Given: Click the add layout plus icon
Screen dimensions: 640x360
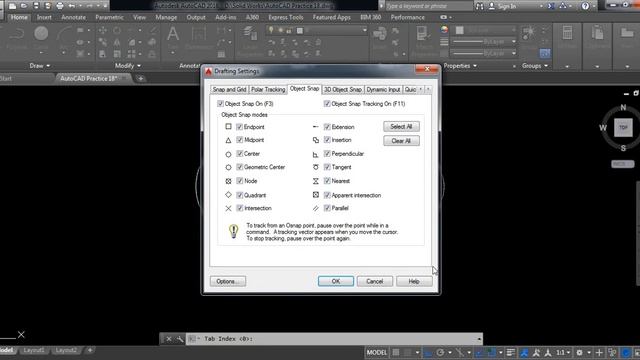Looking at the screenshot, I should tap(90, 350).
